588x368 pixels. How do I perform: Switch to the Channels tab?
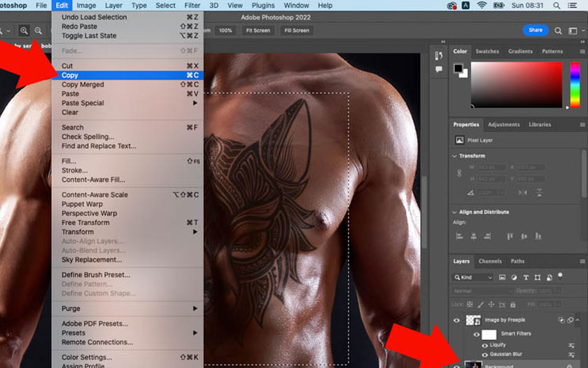point(490,261)
